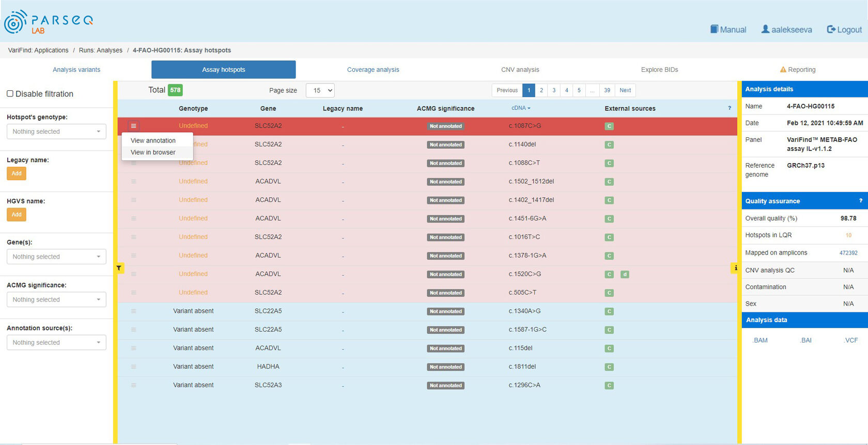Screen dimensions: 868x445
Task: Go to page 39 of results
Action: pos(607,90)
